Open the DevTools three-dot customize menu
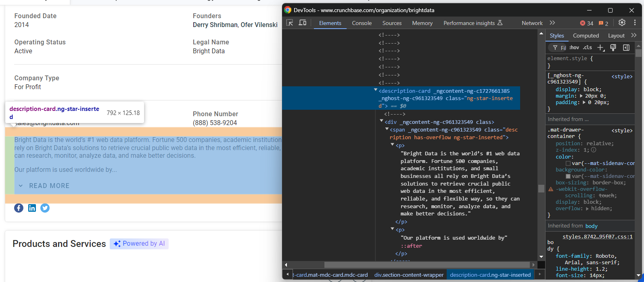Screen dimensions: 644x282 (x=635, y=23)
